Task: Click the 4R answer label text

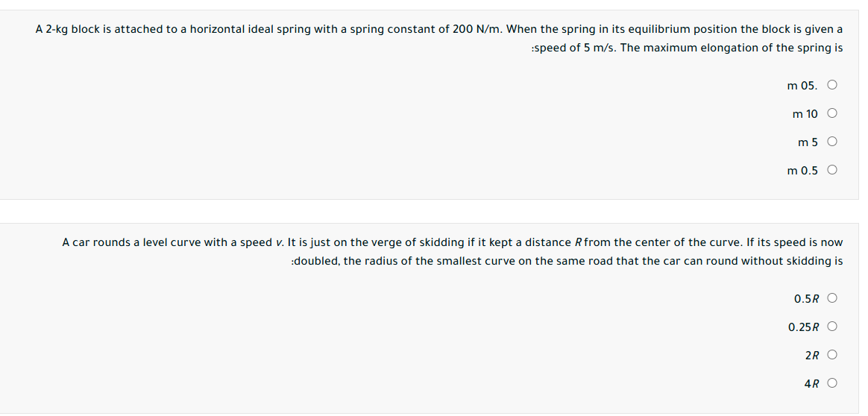Action: coord(812,384)
